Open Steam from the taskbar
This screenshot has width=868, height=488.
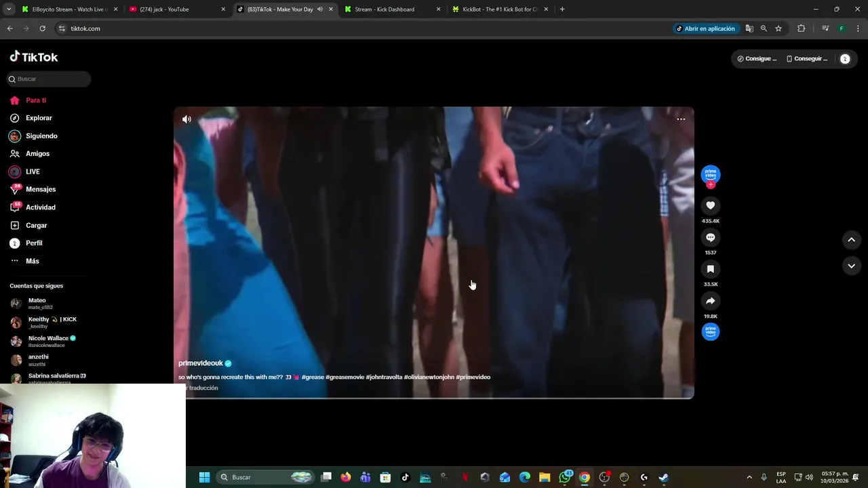click(x=664, y=477)
